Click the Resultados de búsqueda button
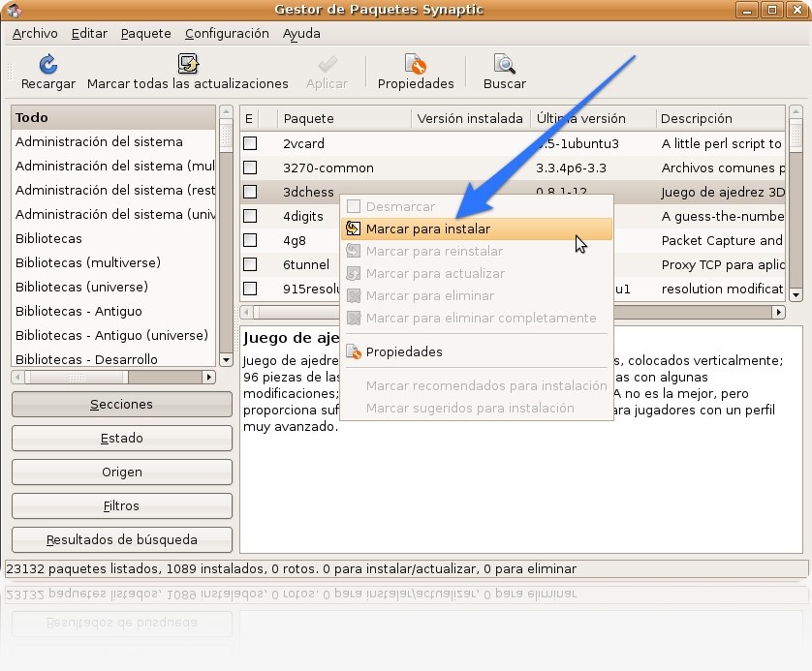The height and width of the screenshot is (671, 812). click(x=122, y=540)
